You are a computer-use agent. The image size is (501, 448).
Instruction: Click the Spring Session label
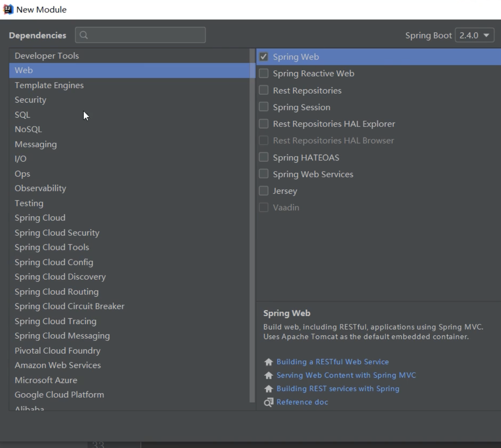(302, 107)
